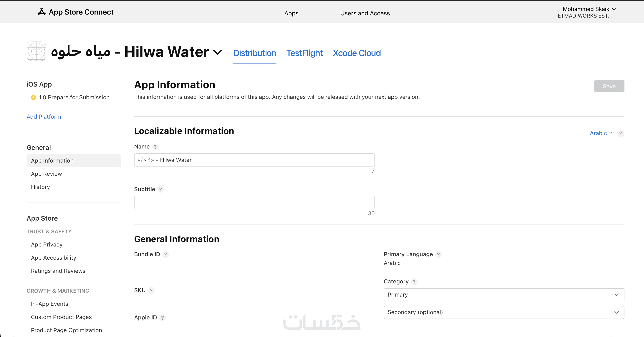Viewport: 644px width, 337px height.
Task: Click the Save button
Action: (x=609, y=86)
